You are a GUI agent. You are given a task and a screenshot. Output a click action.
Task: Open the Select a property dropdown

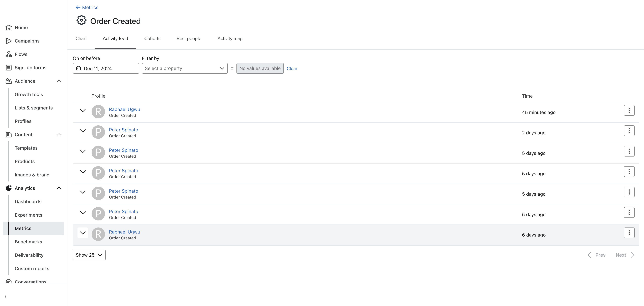point(184,68)
